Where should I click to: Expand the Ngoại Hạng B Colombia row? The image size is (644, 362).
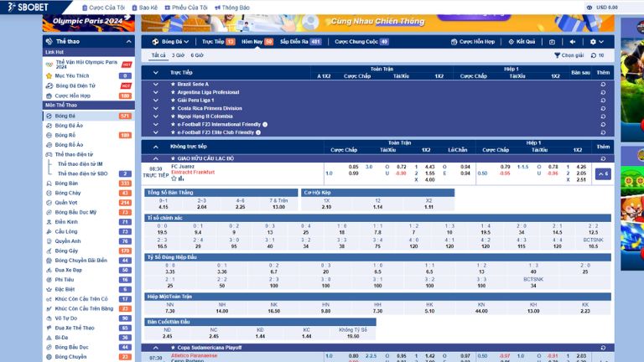click(x=156, y=116)
